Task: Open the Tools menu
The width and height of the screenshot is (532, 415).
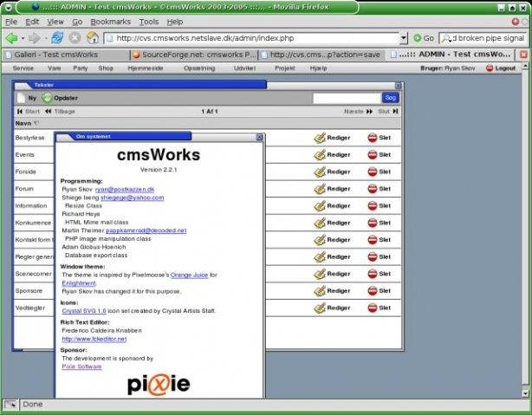Action: click(x=149, y=22)
